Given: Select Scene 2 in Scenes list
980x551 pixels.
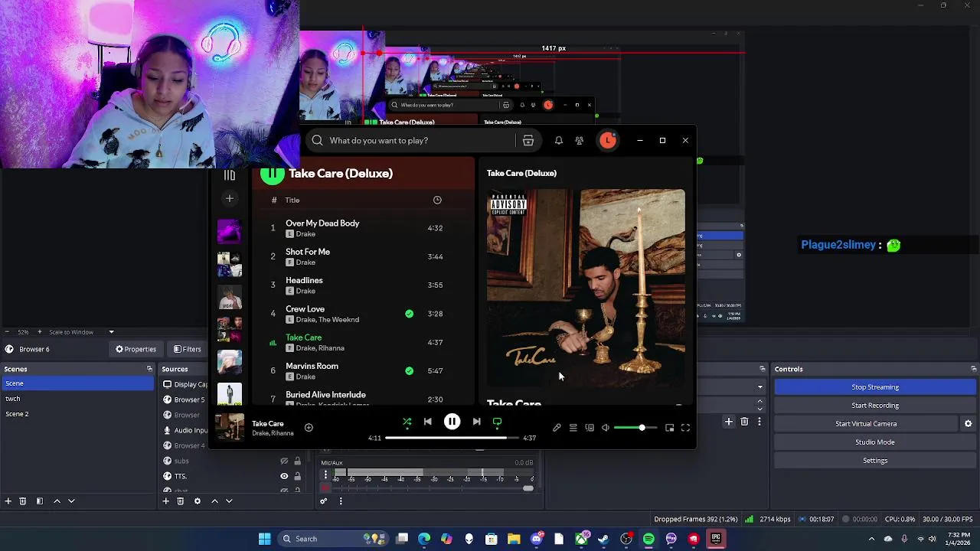Looking at the screenshot, I should 77,414.
